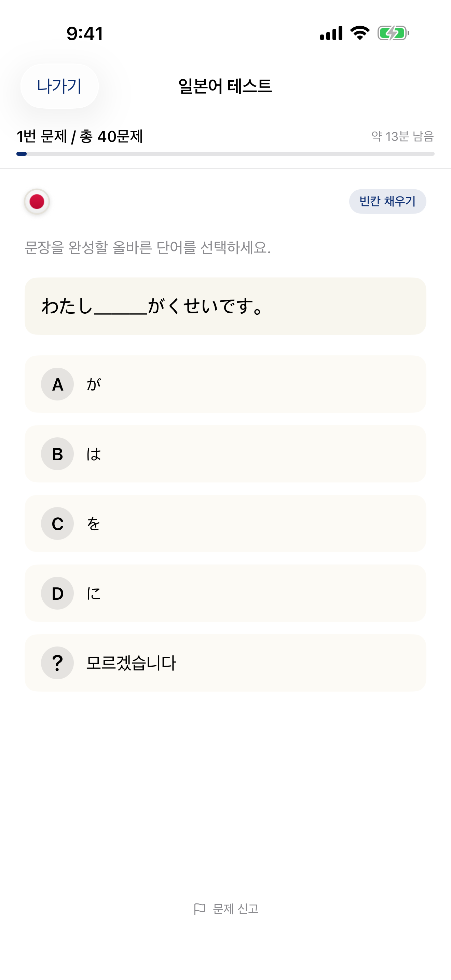Click the charging battery icon
The image size is (451, 980).
pos(393,33)
